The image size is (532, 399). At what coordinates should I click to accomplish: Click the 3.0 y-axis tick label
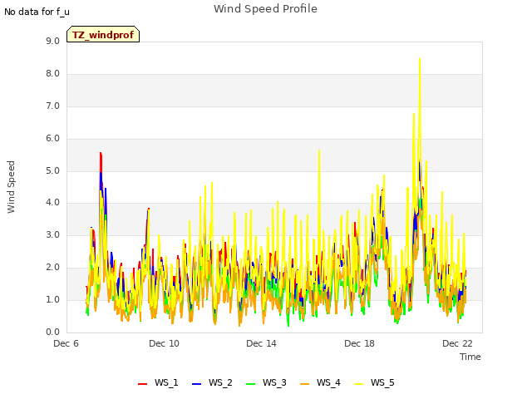click(52, 234)
